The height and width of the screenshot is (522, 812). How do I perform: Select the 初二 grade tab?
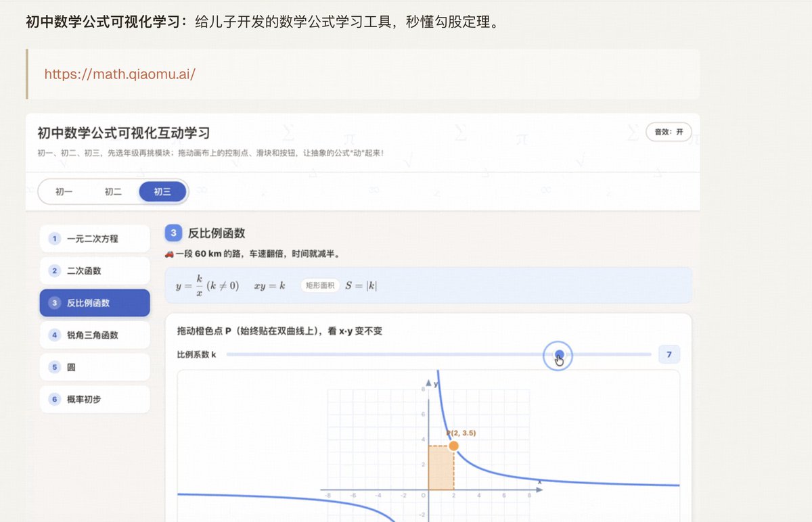click(113, 191)
